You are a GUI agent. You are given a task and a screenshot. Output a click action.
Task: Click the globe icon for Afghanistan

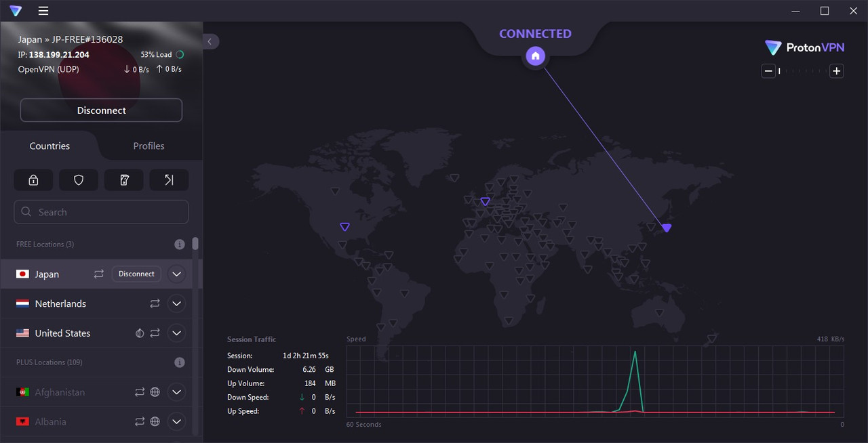155,392
